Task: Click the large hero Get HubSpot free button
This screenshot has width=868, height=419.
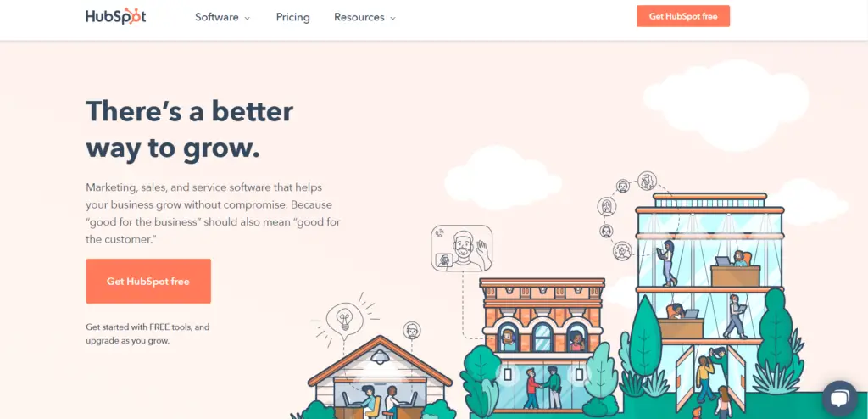Action: coord(148,281)
